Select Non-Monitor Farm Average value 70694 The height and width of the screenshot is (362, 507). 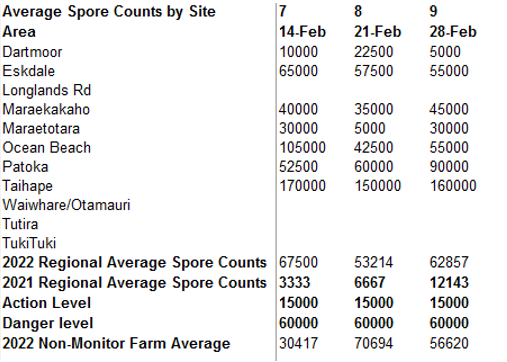(373, 343)
